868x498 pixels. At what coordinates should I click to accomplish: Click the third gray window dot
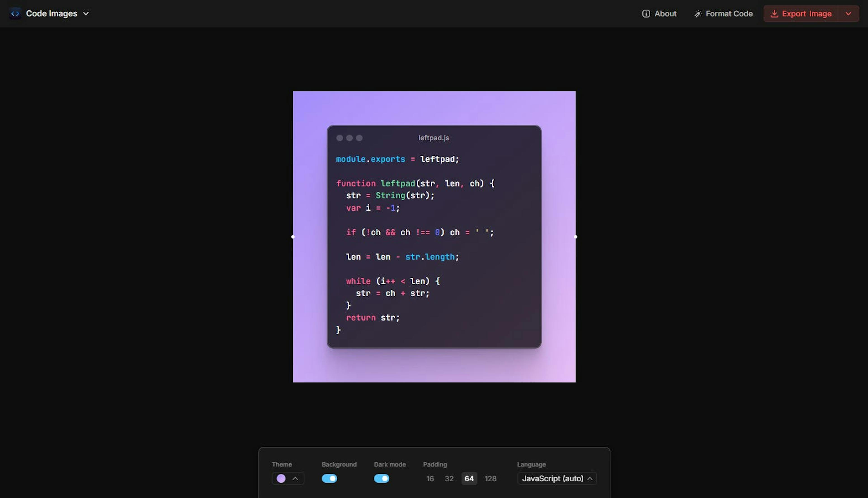pos(359,138)
